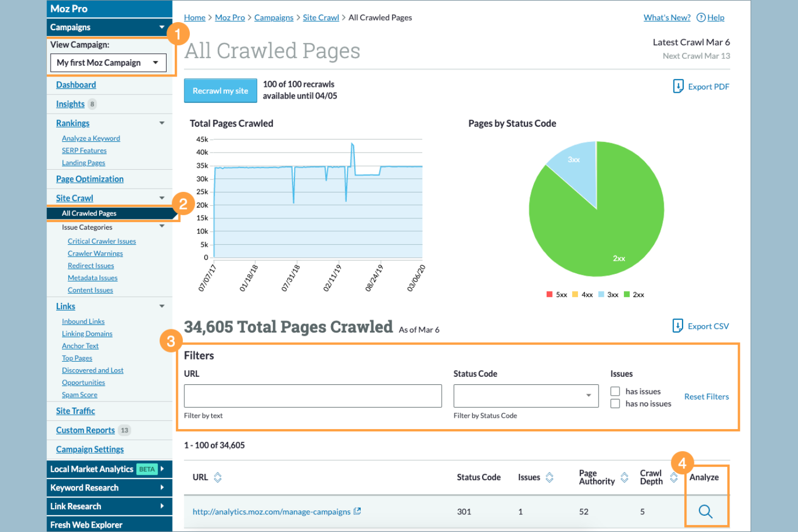This screenshot has width=798, height=532.
Task: Click the Recrawl my site button
Action: coord(220,91)
